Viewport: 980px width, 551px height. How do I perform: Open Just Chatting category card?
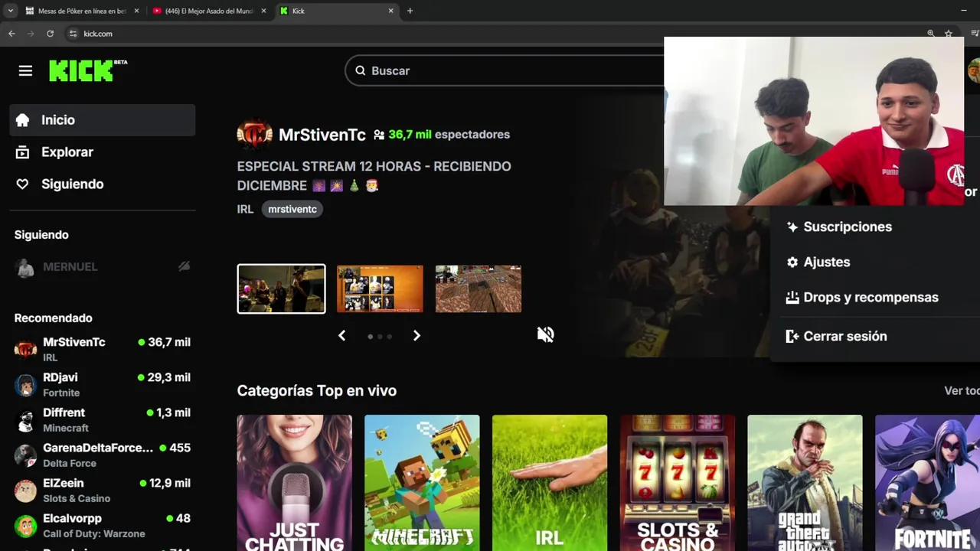[x=295, y=483]
